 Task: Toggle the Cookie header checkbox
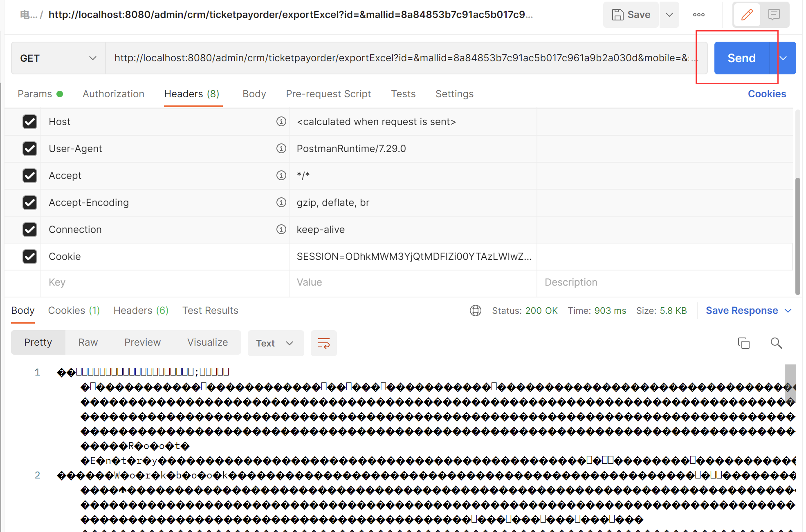coord(30,255)
